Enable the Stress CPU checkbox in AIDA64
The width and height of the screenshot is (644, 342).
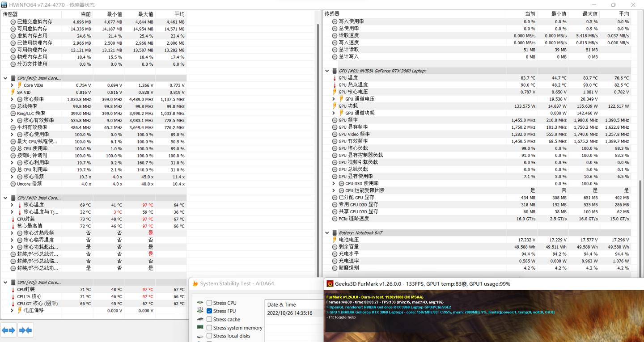click(x=209, y=303)
